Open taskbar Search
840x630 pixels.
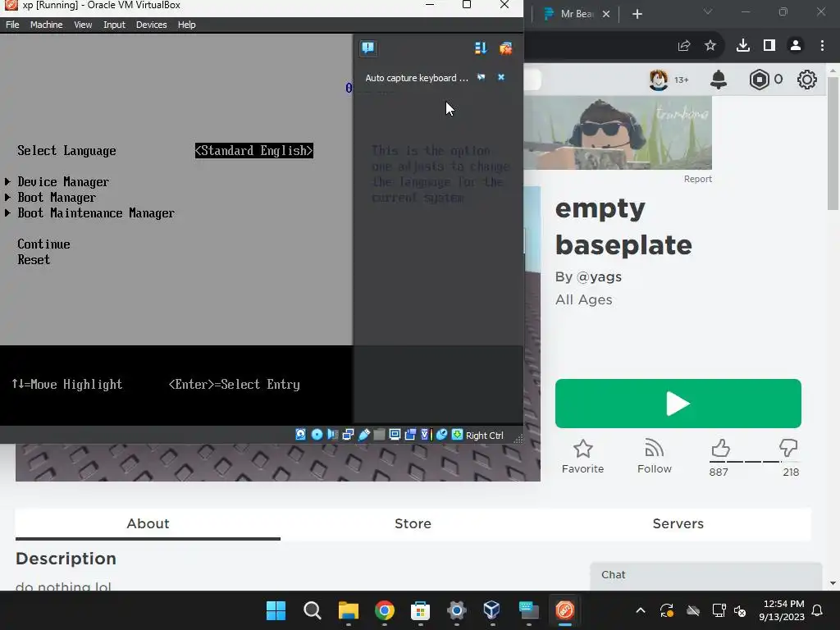pos(312,610)
